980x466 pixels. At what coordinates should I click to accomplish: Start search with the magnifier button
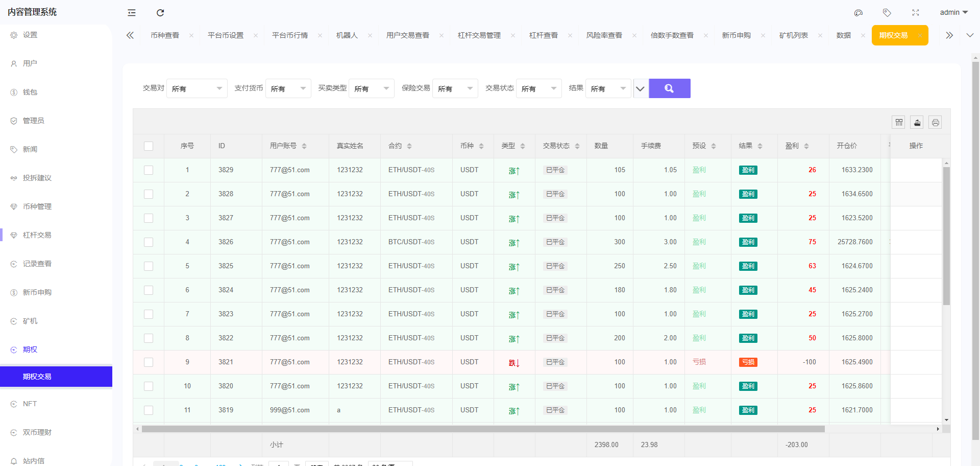coord(669,88)
